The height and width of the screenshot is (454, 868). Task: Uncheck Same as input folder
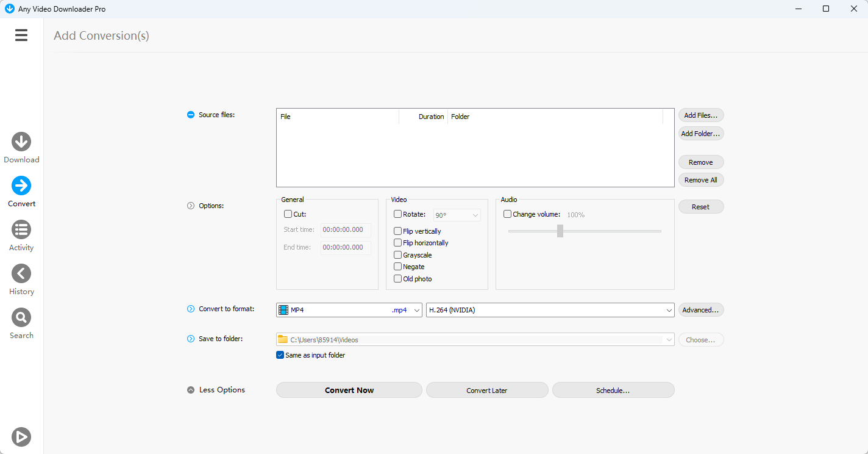(280, 355)
